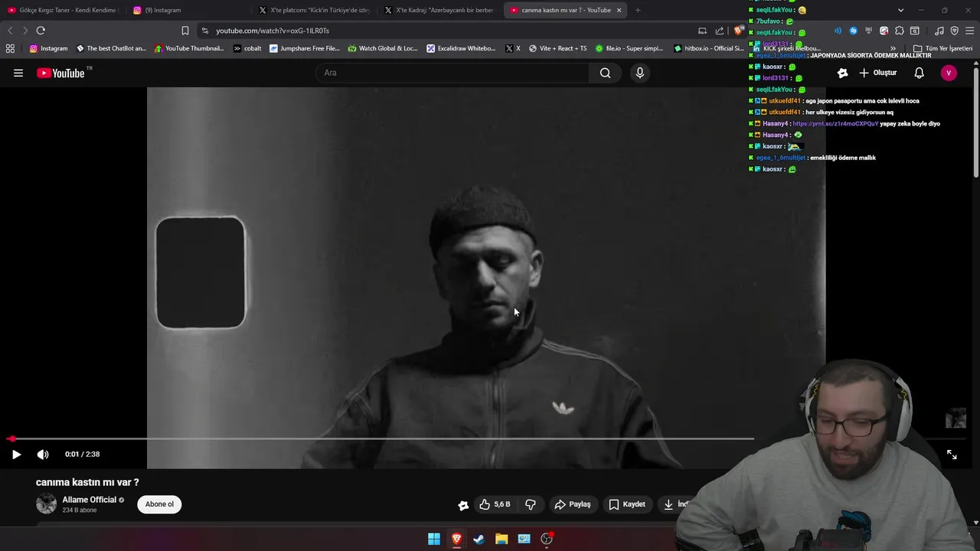The height and width of the screenshot is (551, 980).
Task: Open YouTube Thumbnail bookmark
Action: (x=188, y=48)
